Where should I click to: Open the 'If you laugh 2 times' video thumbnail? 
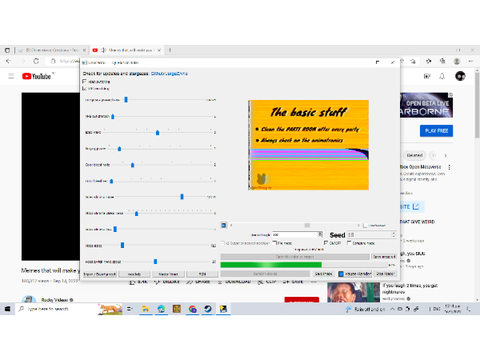(x=354, y=292)
